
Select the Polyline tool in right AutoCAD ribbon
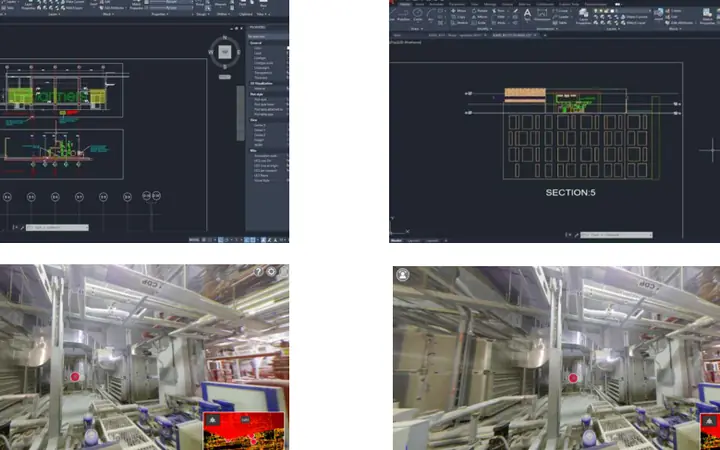tap(403, 15)
